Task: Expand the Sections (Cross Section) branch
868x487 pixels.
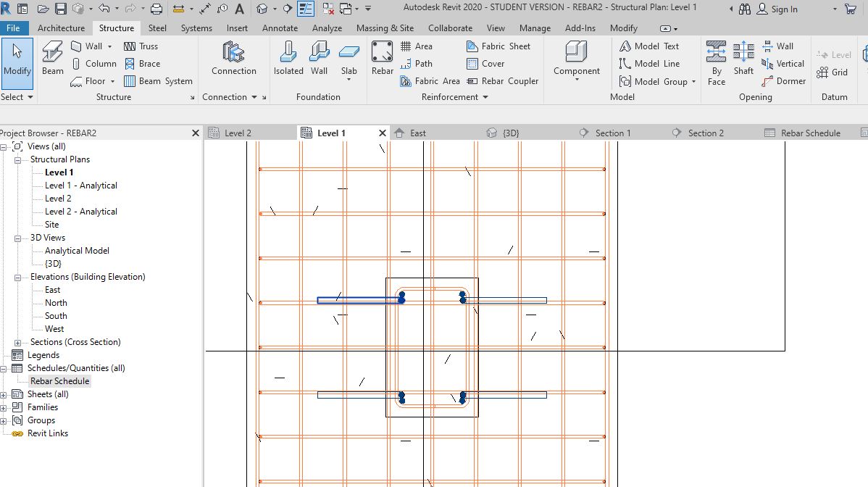Action: (x=17, y=341)
